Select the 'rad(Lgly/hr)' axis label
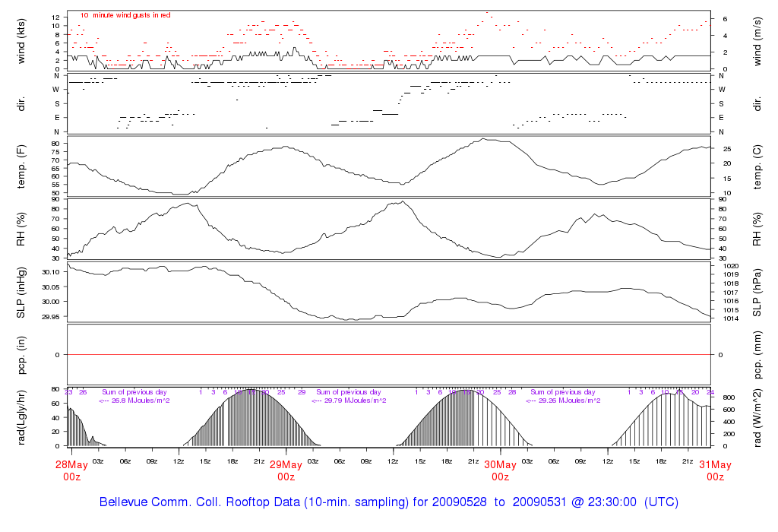The image size is (778, 532). [x=21, y=418]
